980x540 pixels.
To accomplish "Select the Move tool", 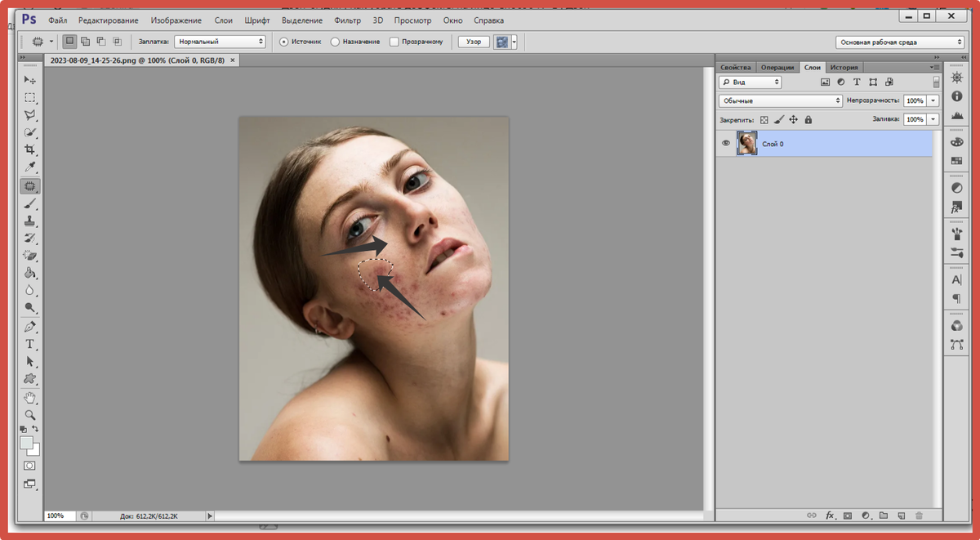I will tap(30, 80).
